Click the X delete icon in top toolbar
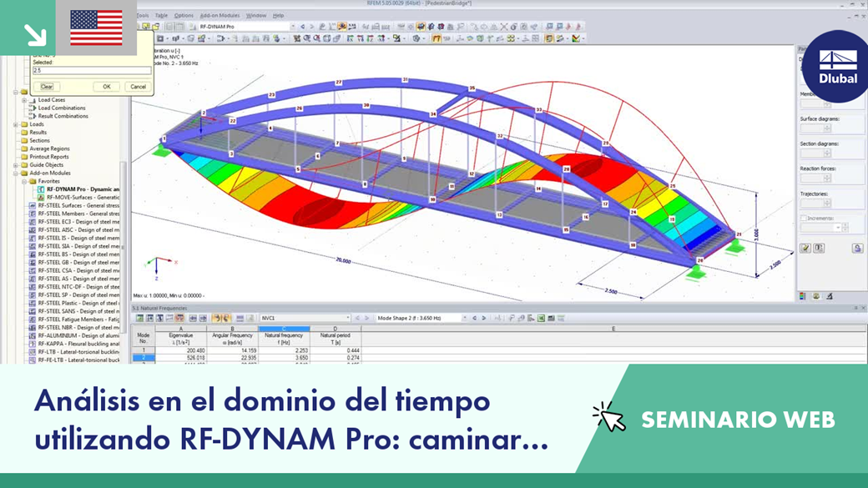 504,26
